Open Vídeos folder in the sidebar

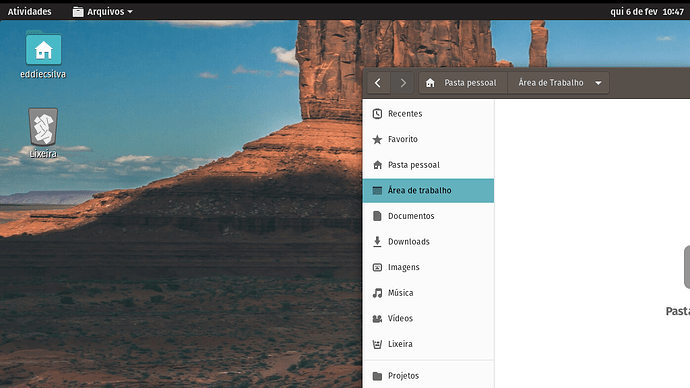(x=428, y=318)
